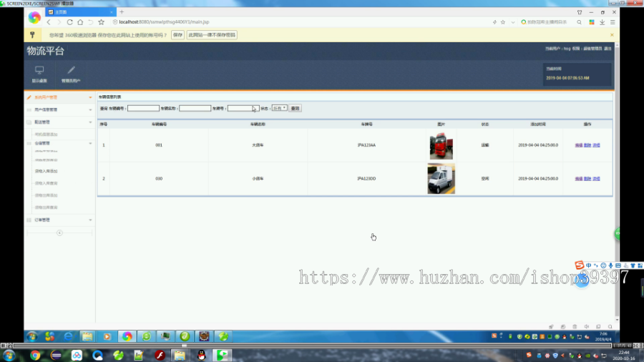Go to browser home page icon
This screenshot has width=644, height=362.
(80, 22)
